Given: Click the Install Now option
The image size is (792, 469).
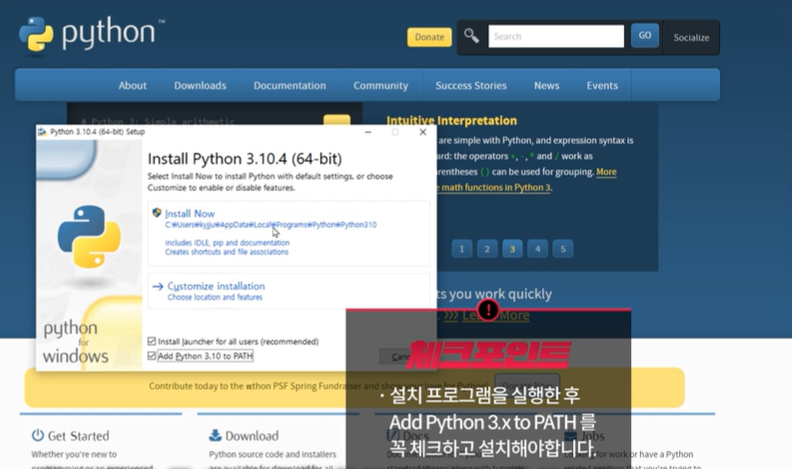Looking at the screenshot, I should click(x=289, y=233).
